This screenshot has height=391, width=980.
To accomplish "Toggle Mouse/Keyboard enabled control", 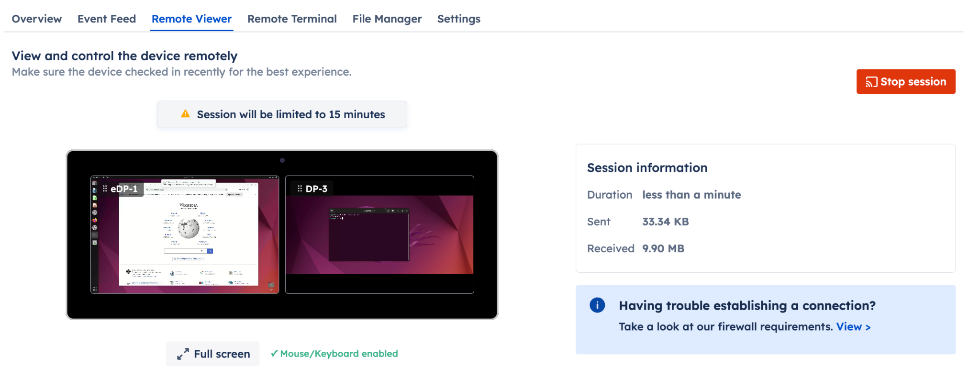I will pos(334,354).
